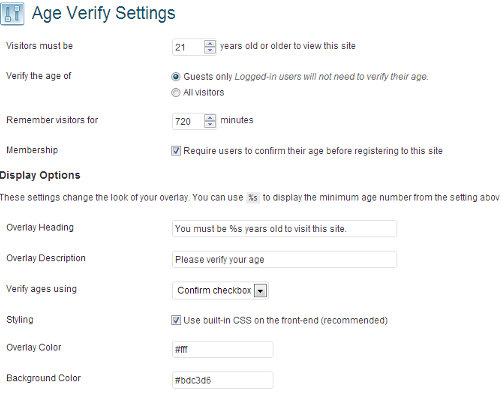
Task: Select the All visitors radio button
Action: click(x=176, y=92)
